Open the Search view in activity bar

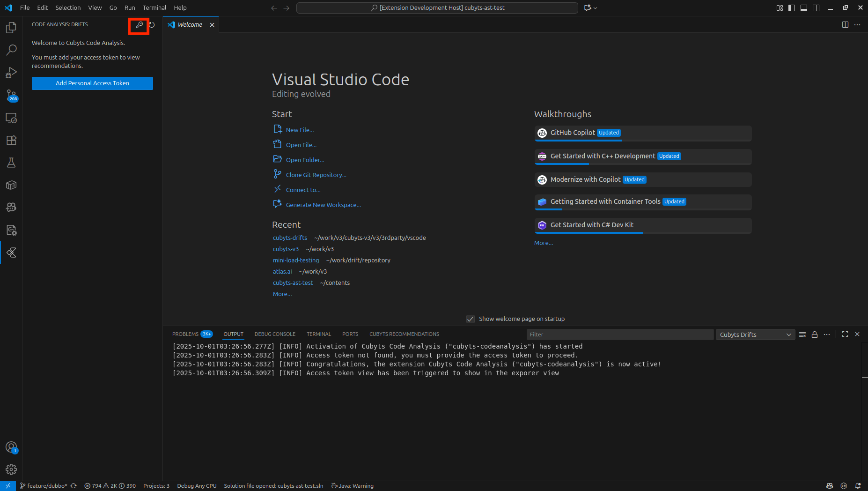tap(11, 50)
